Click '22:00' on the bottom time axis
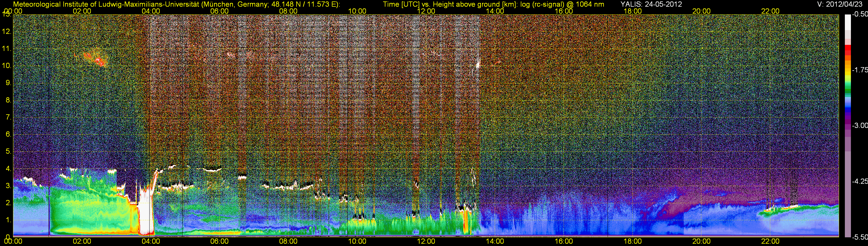This screenshot has width=868, height=246. point(770,242)
